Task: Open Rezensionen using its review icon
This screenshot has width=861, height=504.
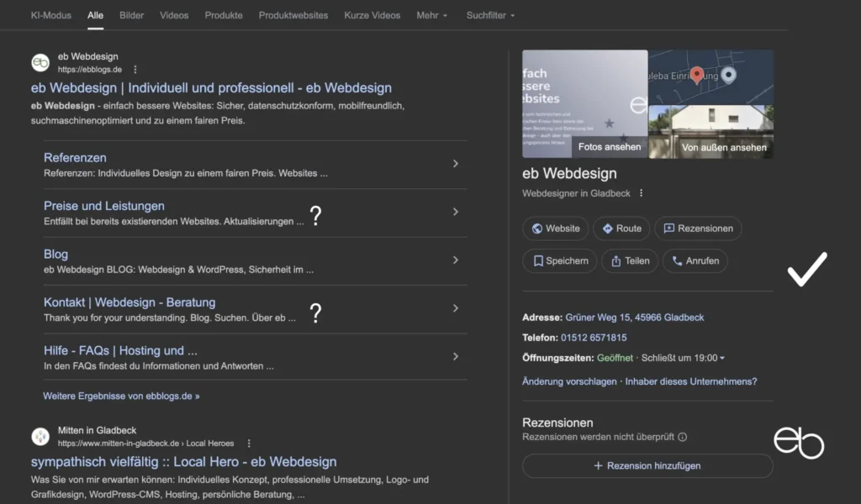Action: tap(669, 228)
